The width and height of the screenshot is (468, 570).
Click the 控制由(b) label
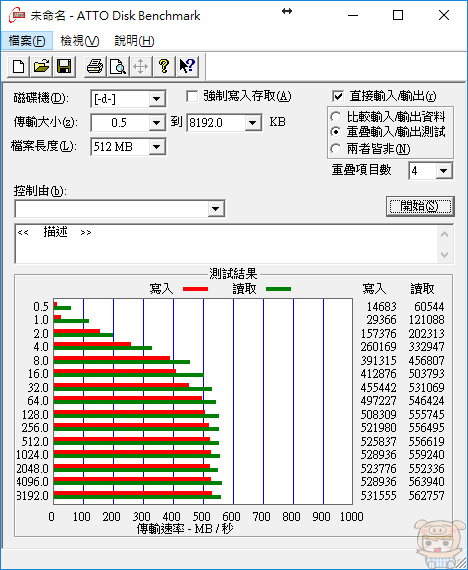(40, 191)
